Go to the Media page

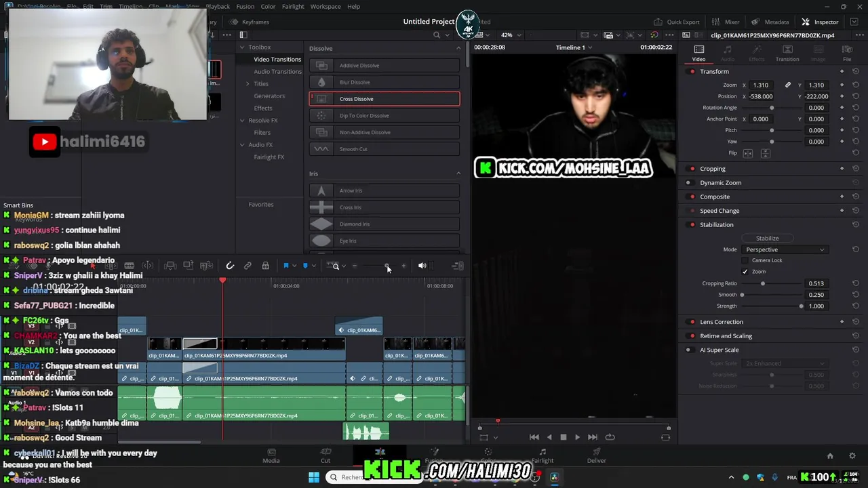271,455
